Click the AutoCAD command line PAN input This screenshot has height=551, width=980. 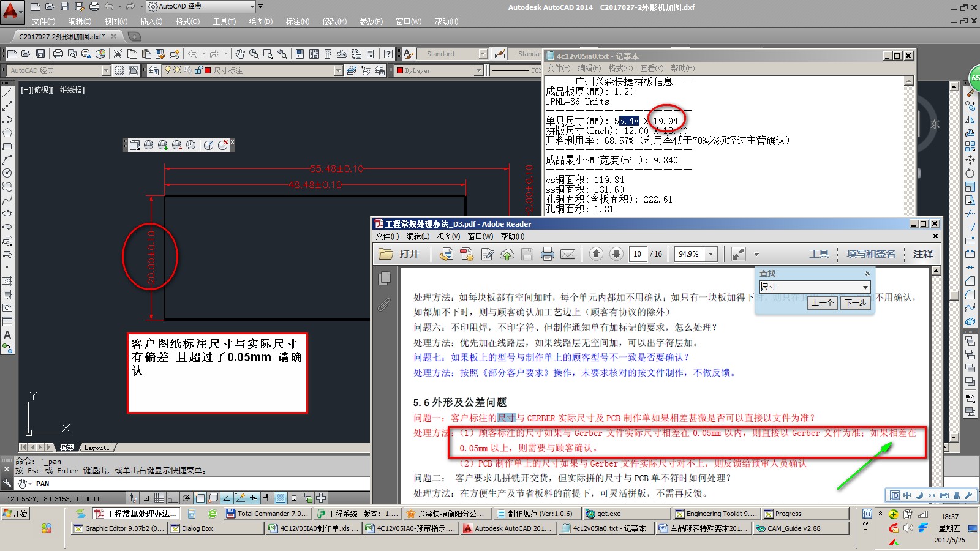(192, 484)
